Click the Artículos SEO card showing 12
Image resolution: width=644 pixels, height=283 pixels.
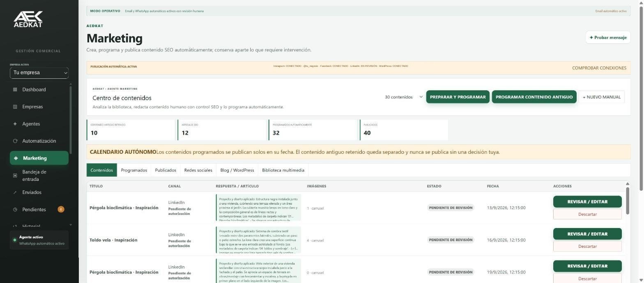222,130
